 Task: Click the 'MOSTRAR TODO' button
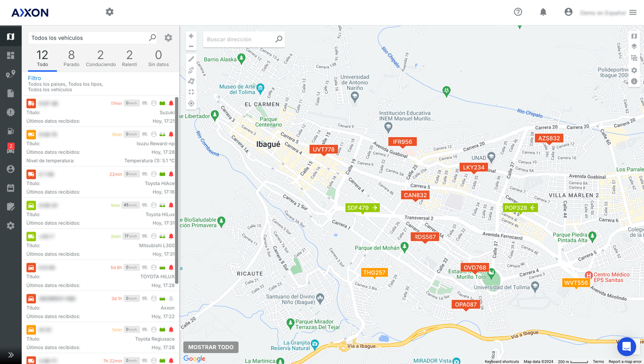[211, 347]
